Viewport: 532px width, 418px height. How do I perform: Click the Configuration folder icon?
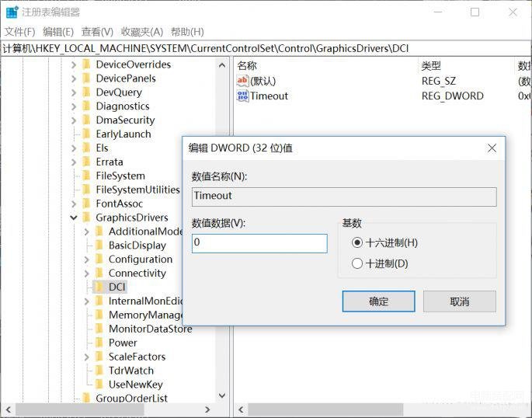click(x=99, y=260)
